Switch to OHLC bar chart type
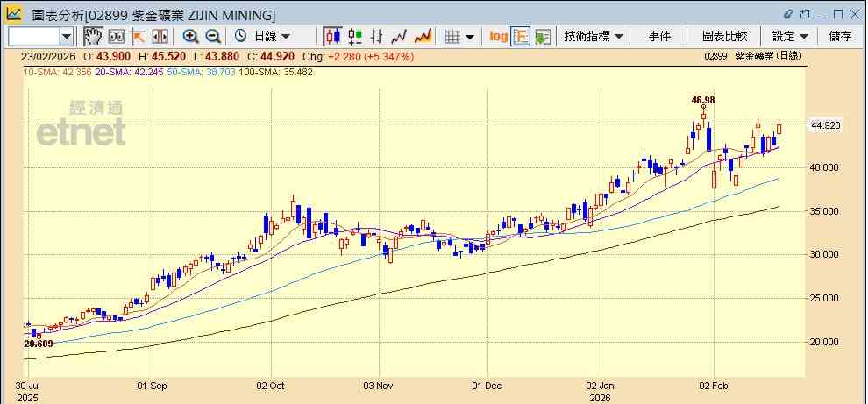868x404 pixels. 376,37
